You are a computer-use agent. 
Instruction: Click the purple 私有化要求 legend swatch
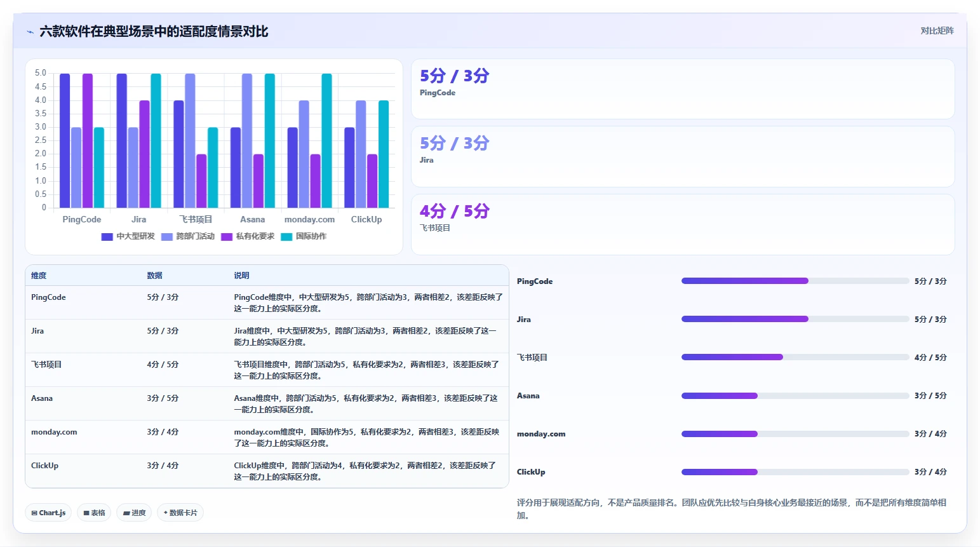[227, 237]
